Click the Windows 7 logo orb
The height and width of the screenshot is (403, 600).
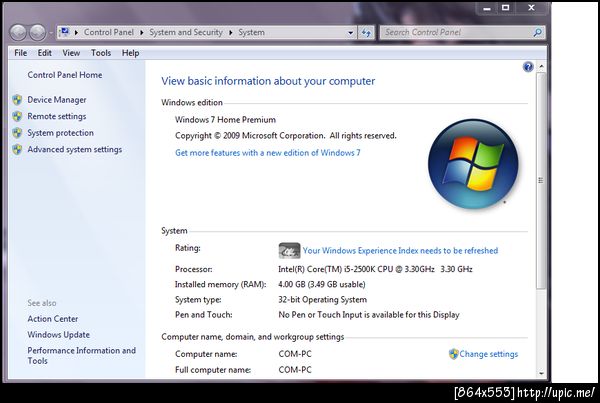tap(473, 164)
